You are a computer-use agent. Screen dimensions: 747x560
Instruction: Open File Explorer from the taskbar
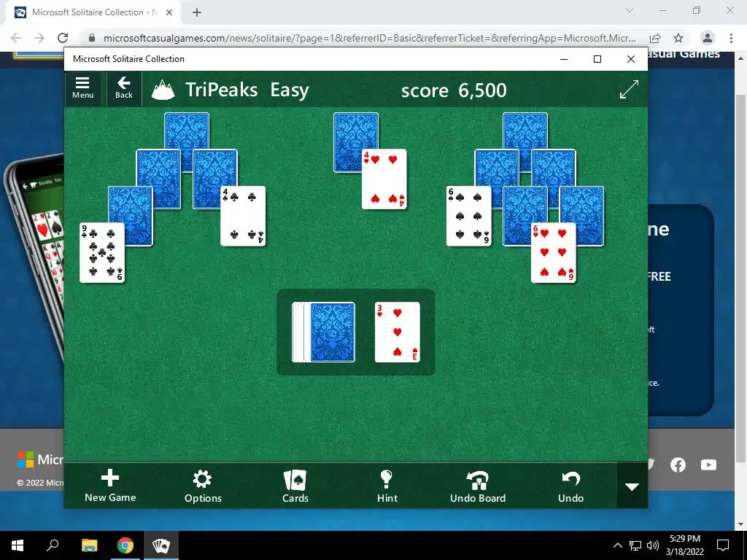[89, 545]
